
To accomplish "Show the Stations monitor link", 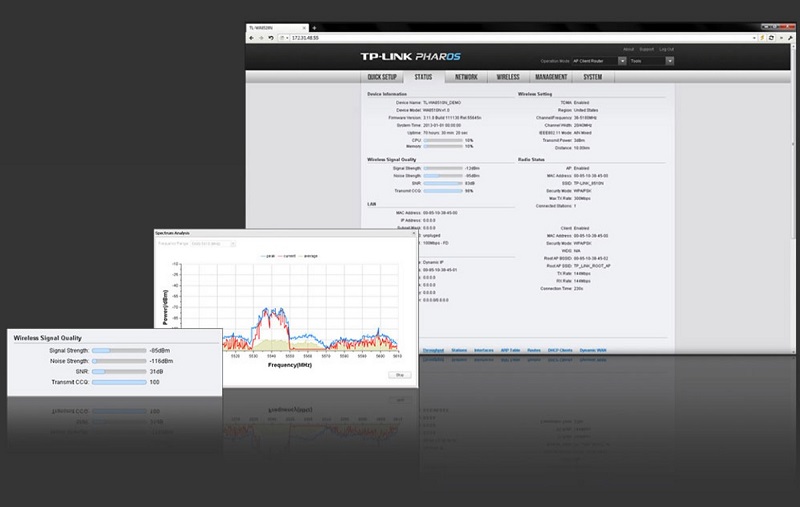I will pyautogui.click(x=459, y=350).
